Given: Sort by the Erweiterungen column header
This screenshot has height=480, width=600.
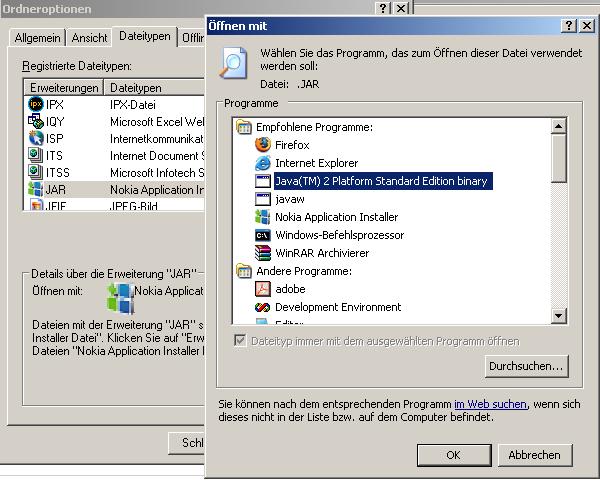Looking at the screenshot, I should (x=64, y=88).
